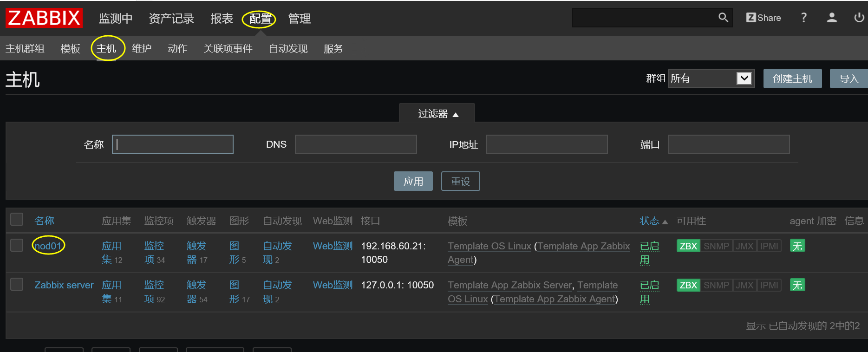Open 触发器 17 for nod01

197,253
